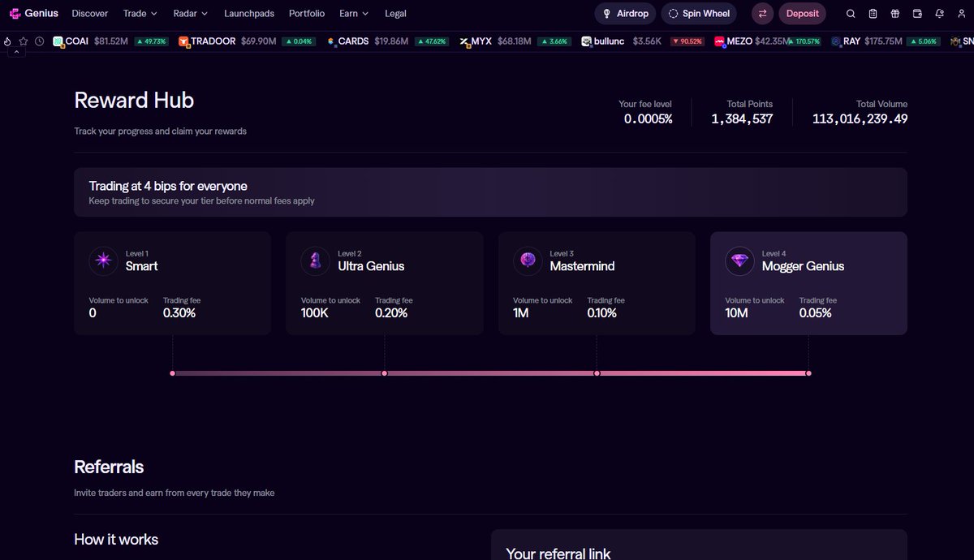Open the Legal page
The height and width of the screenshot is (560, 974).
coord(396,14)
